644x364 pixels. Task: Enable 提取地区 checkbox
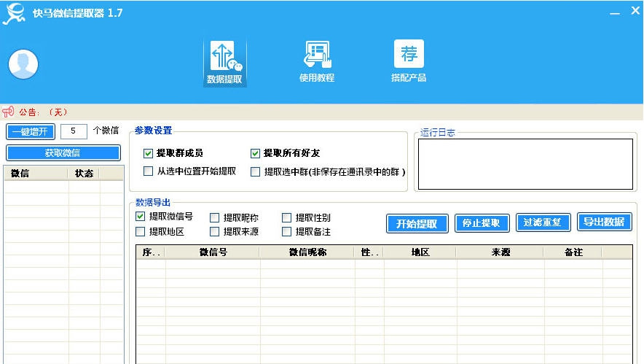click(140, 231)
